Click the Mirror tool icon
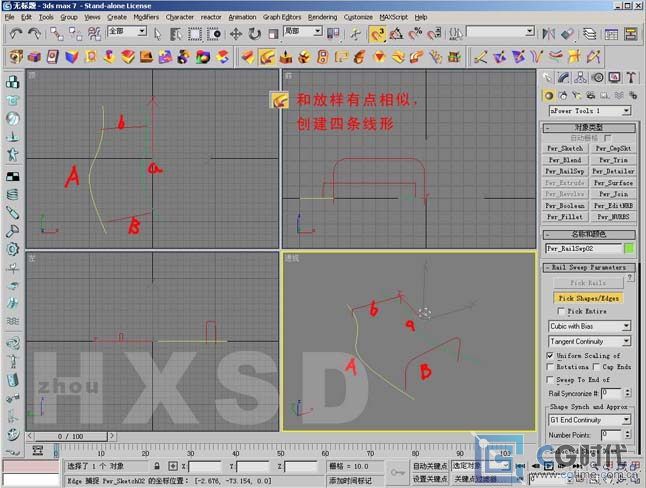646x488 pixels. [x=548, y=34]
